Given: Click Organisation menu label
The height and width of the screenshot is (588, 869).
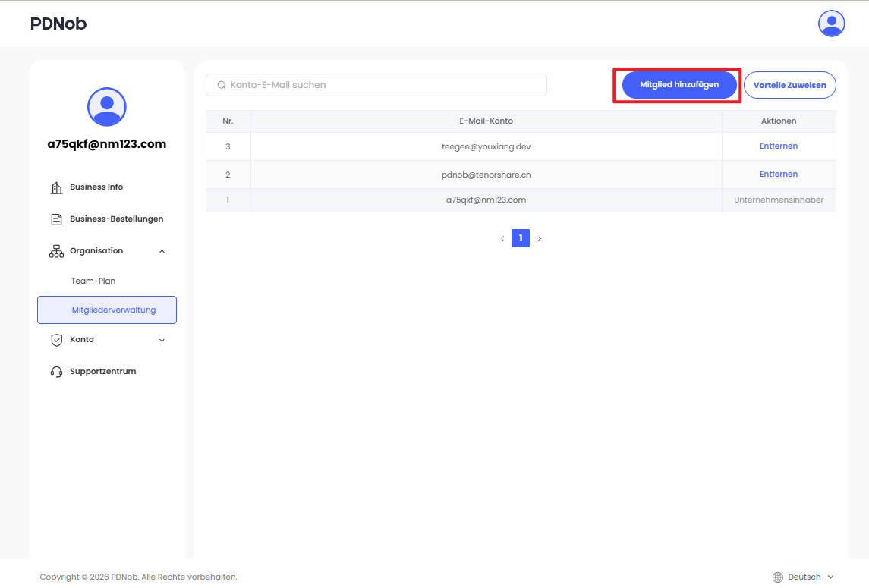Looking at the screenshot, I should tap(96, 250).
